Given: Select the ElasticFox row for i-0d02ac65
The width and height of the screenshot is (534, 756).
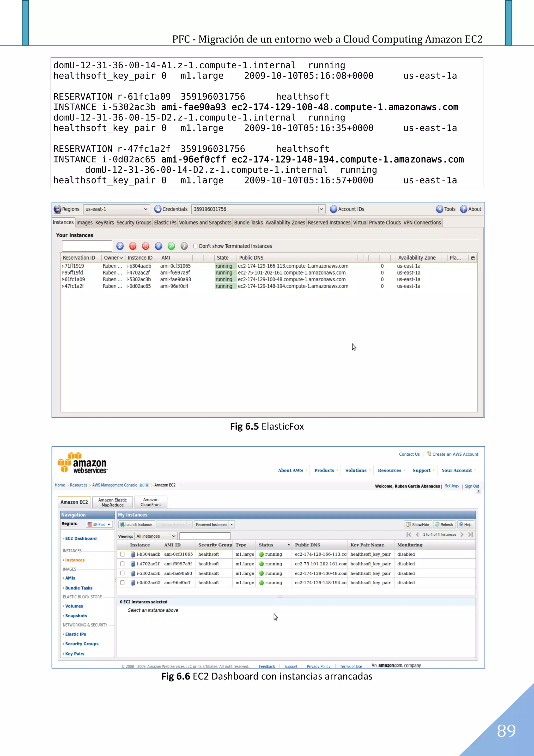Looking at the screenshot, I should click(x=269, y=286).
